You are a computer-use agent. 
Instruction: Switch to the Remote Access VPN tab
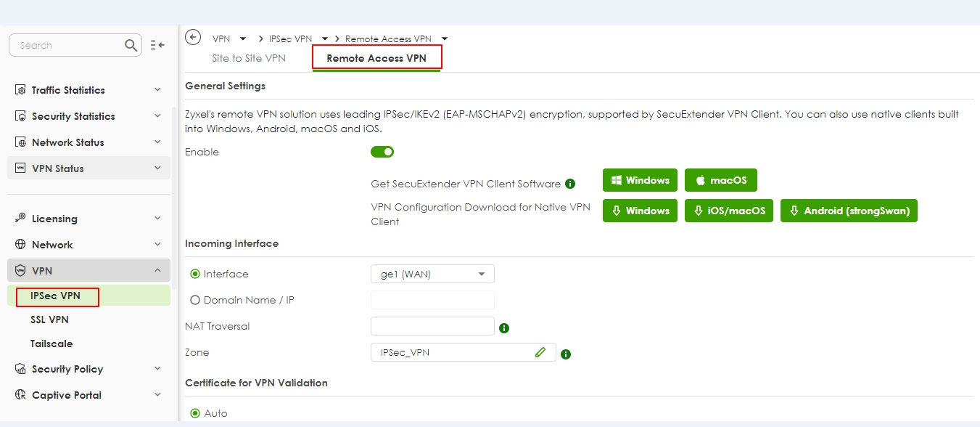(x=376, y=58)
